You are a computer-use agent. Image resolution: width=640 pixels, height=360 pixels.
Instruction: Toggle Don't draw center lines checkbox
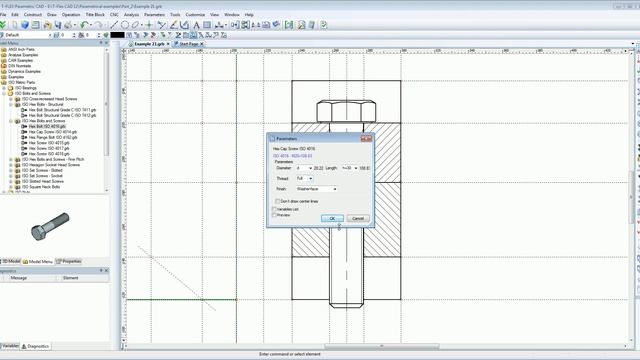(x=278, y=201)
